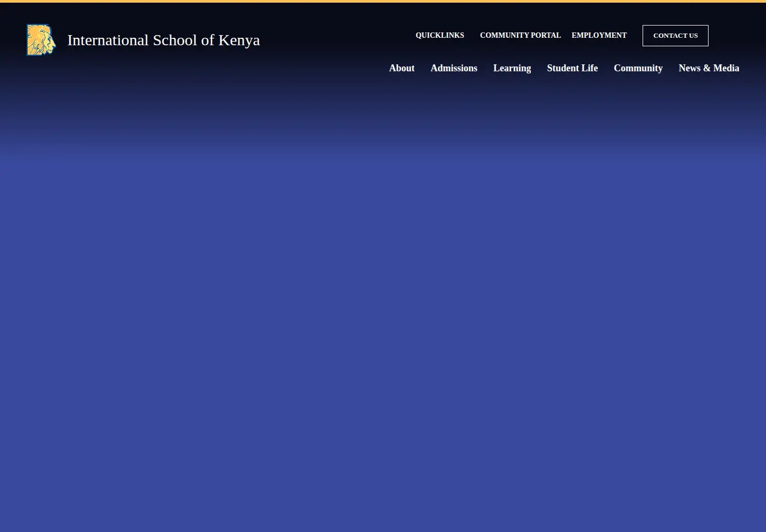
Task: Open the Employment page
Action: pos(599,35)
